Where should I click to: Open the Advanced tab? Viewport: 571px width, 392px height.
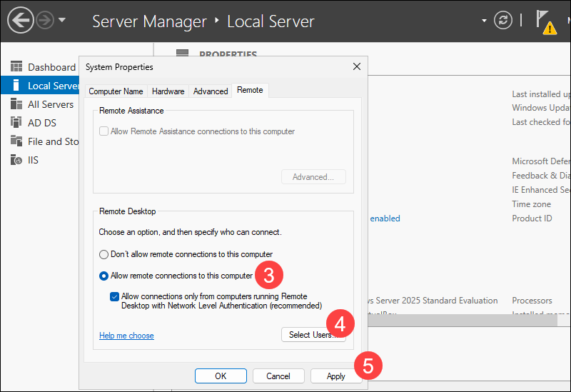pyautogui.click(x=211, y=91)
